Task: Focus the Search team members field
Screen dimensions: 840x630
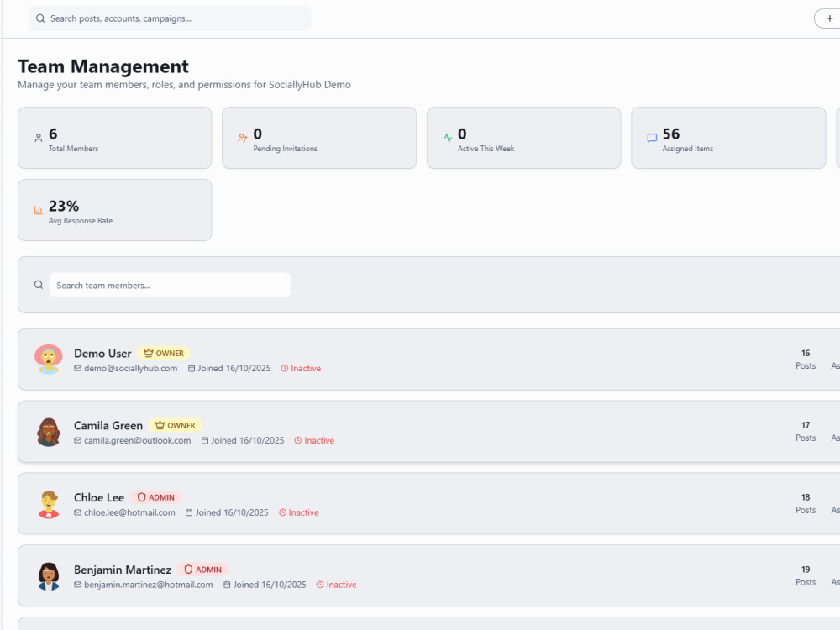Action: [x=170, y=285]
